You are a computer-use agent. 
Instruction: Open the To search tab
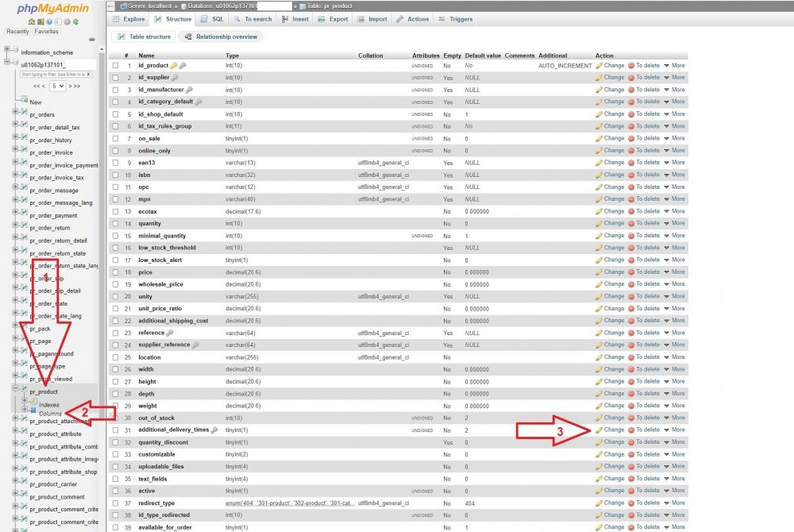click(252, 19)
